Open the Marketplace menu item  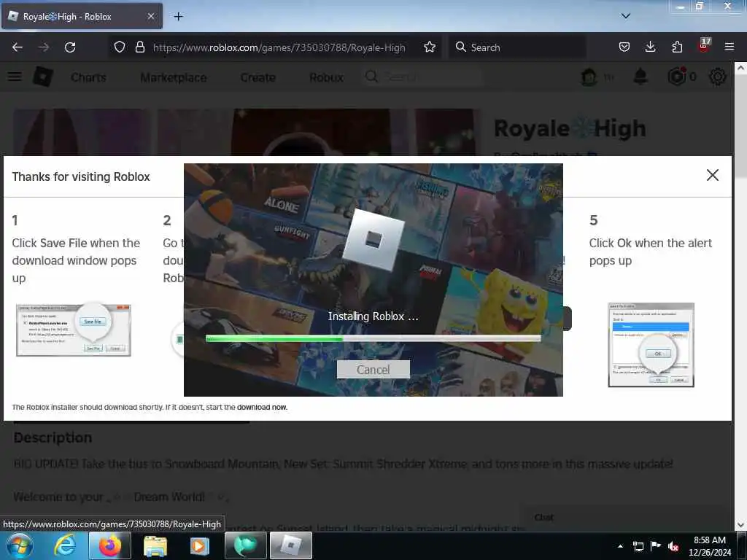[x=174, y=77]
